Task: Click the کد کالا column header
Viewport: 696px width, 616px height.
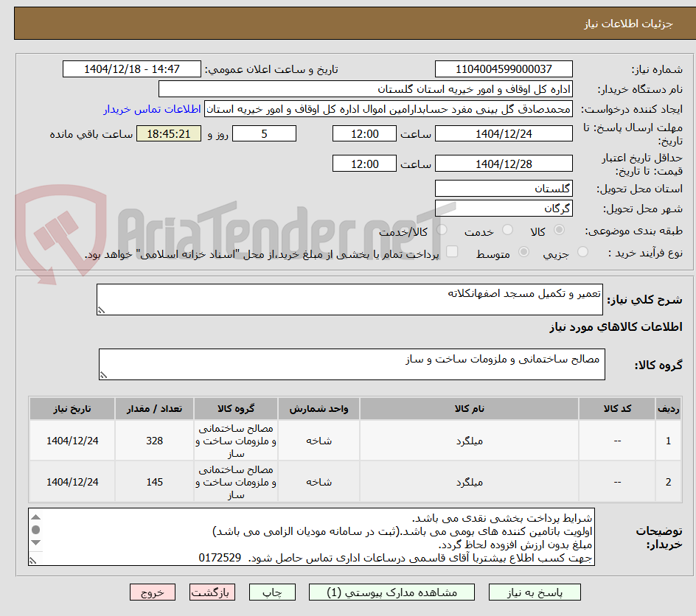Action: 617,408
